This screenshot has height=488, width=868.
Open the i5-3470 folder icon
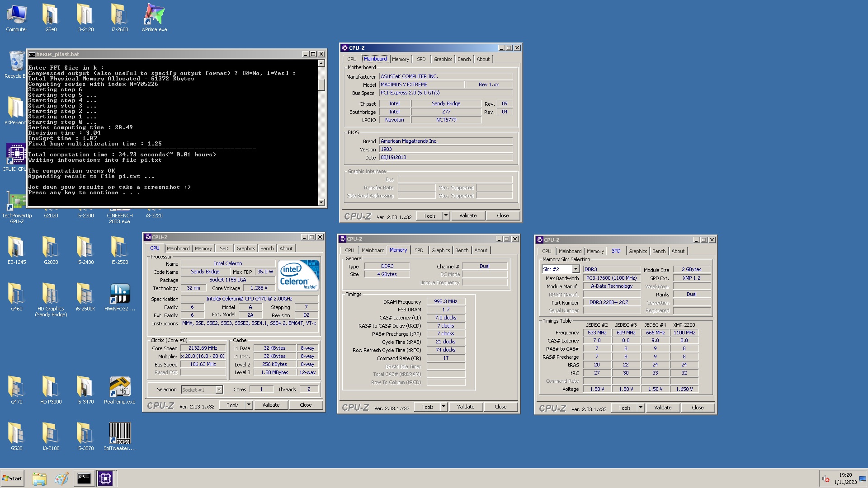(85, 390)
